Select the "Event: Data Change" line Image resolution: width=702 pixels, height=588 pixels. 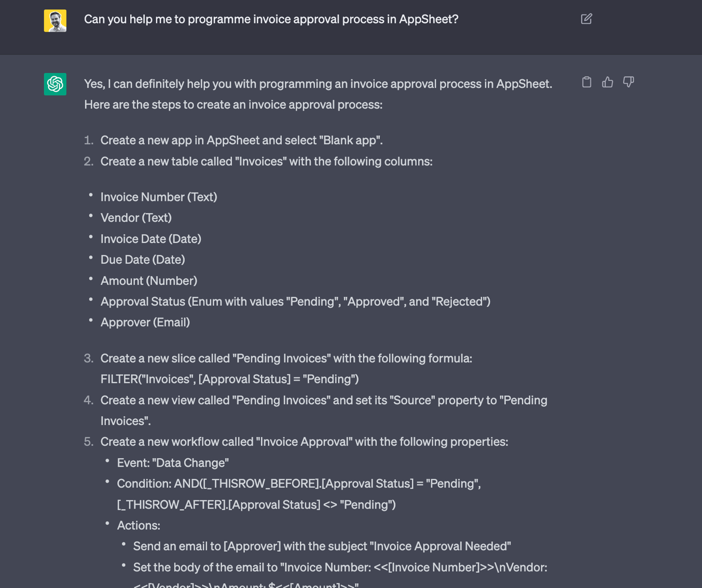pyautogui.click(x=172, y=462)
